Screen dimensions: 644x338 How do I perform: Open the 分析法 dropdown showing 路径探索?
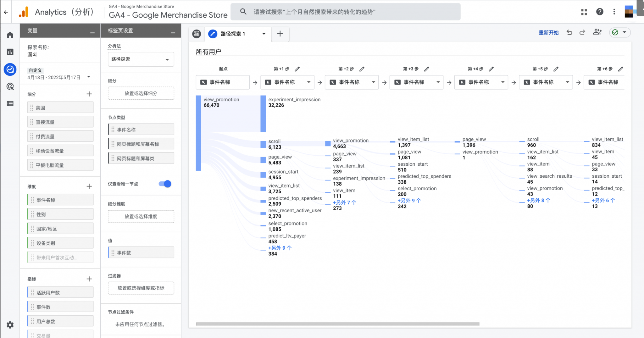point(141,59)
